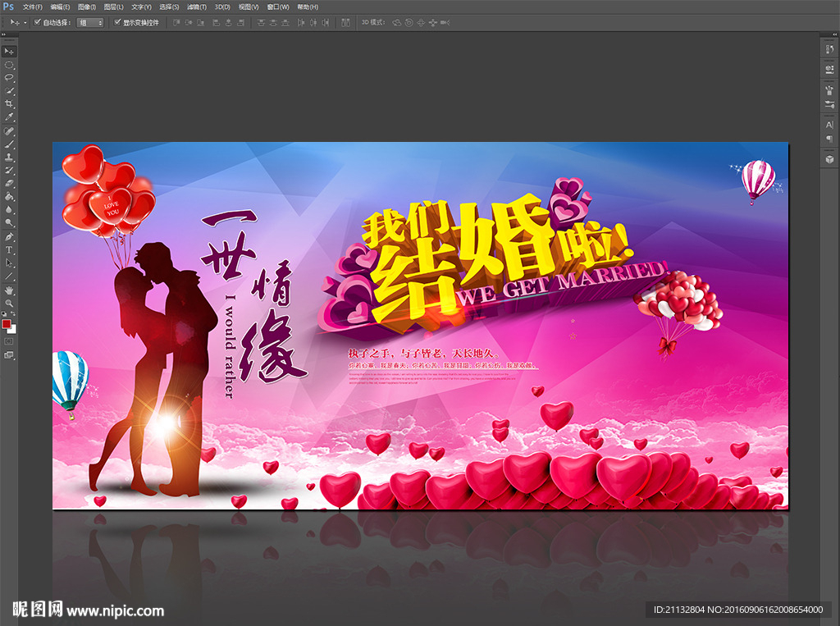Screen dimensions: 840x626
Task: Select the Eyedropper tool
Action: click(9, 117)
